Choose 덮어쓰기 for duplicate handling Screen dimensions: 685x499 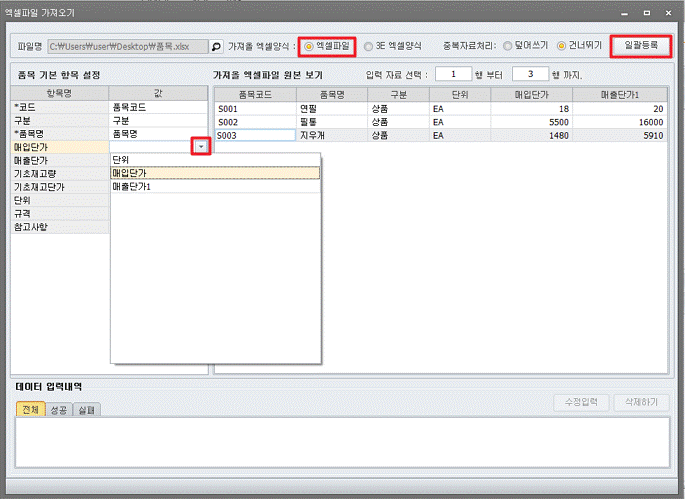tap(508, 46)
